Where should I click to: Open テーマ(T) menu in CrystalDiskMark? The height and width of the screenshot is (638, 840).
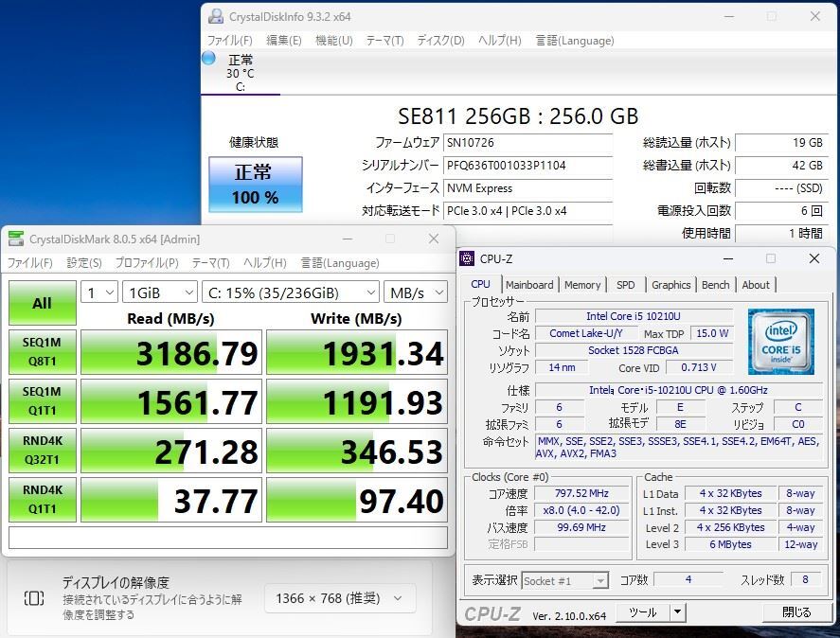coord(210,263)
